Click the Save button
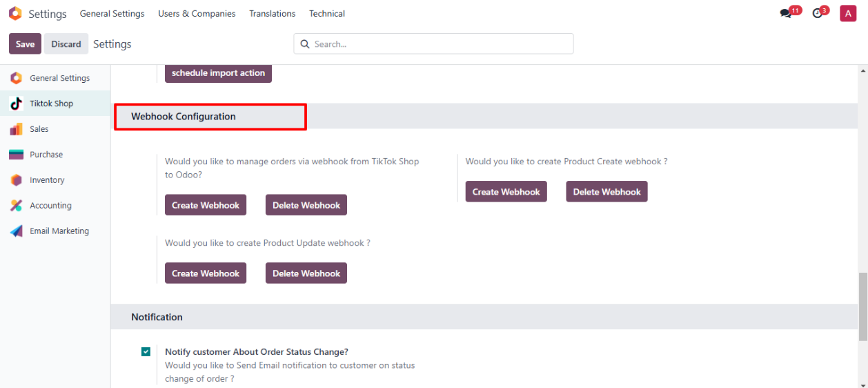 click(25, 43)
